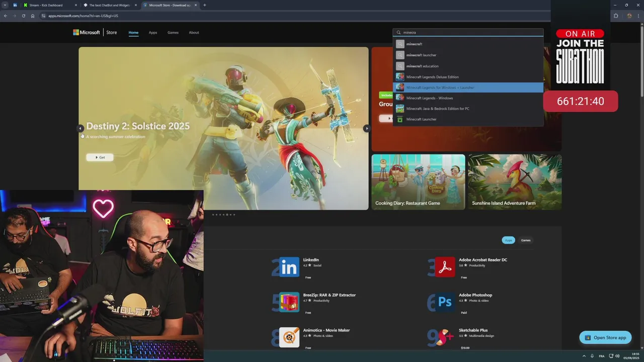The width and height of the screenshot is (644, 362).
Task: Open the Games tab in Store navigation
Action: 173,32
